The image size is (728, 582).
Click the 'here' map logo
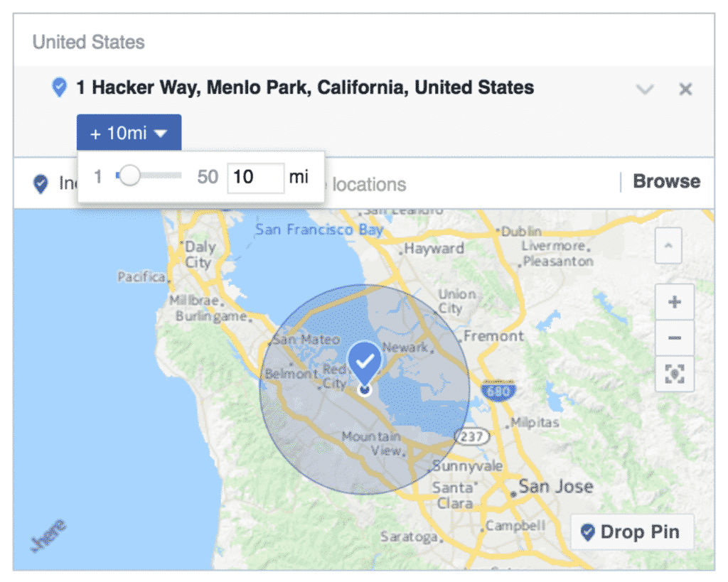pyautogui.click(x=48, y=536)
